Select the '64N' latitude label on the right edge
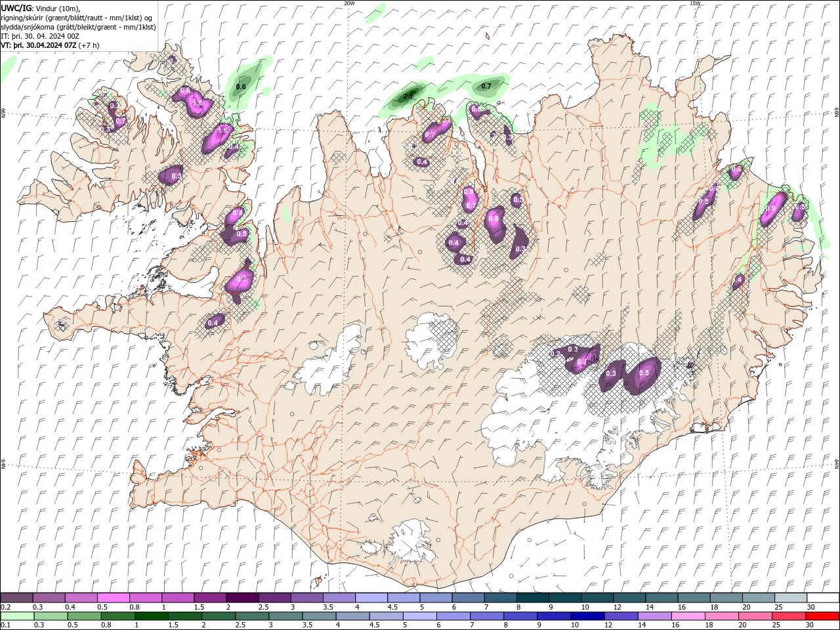The image size is (840, 630). [837, 463]
